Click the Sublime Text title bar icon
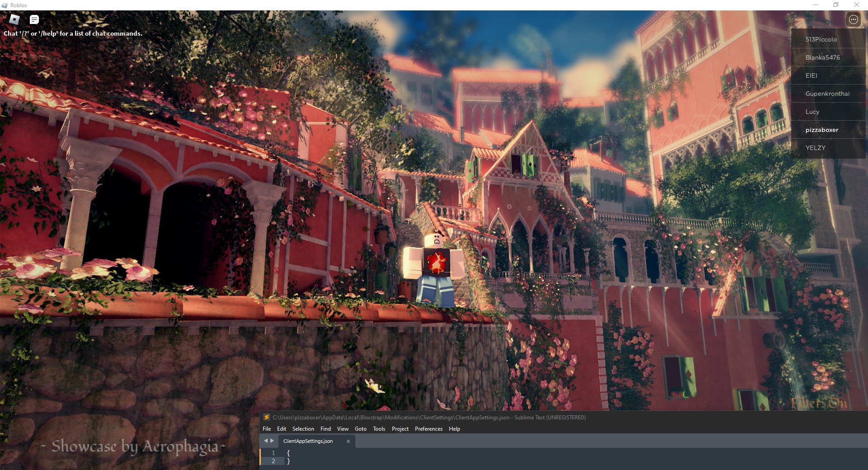Image resolution: width=868 pixels, height=470 pixels. [266, 417]
